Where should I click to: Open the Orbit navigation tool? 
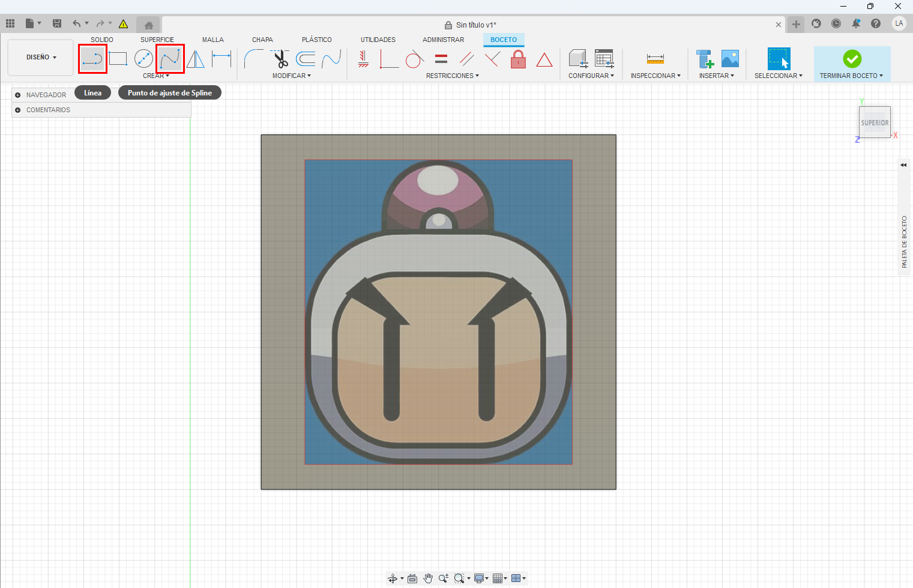(393, 578)
